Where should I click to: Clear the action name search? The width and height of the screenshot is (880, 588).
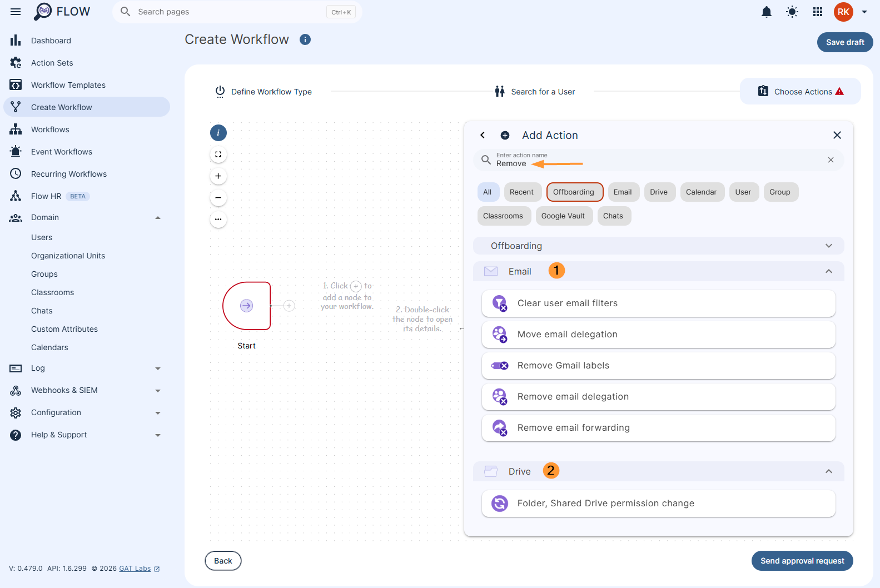pos(831,160)
